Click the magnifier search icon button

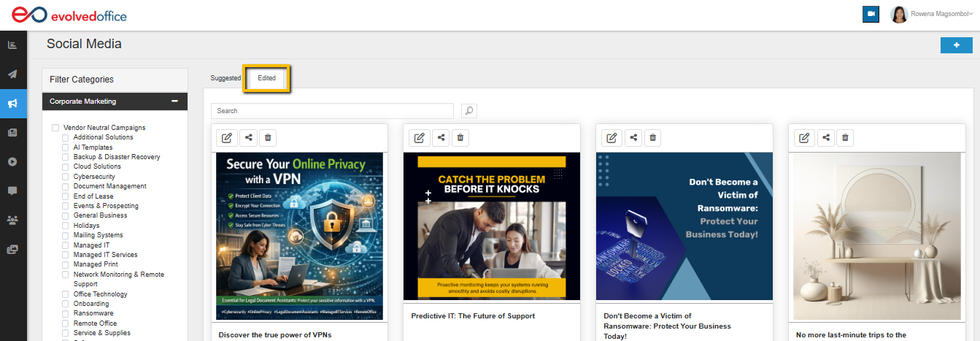point(468,111)
